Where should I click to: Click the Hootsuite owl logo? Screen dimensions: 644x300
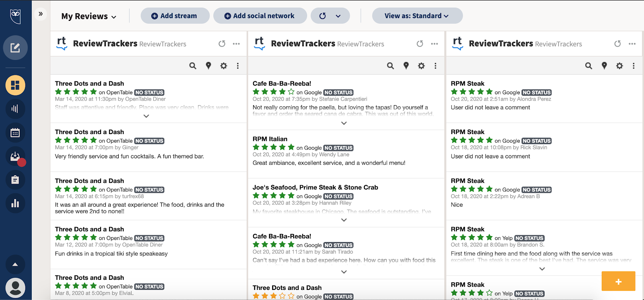16,16
